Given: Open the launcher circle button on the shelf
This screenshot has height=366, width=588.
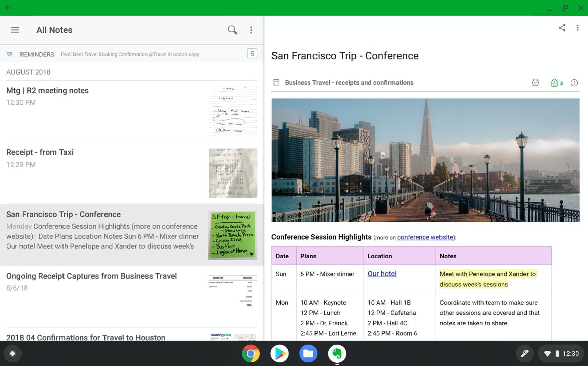Looking at the screenshot, I should [12, 353].
